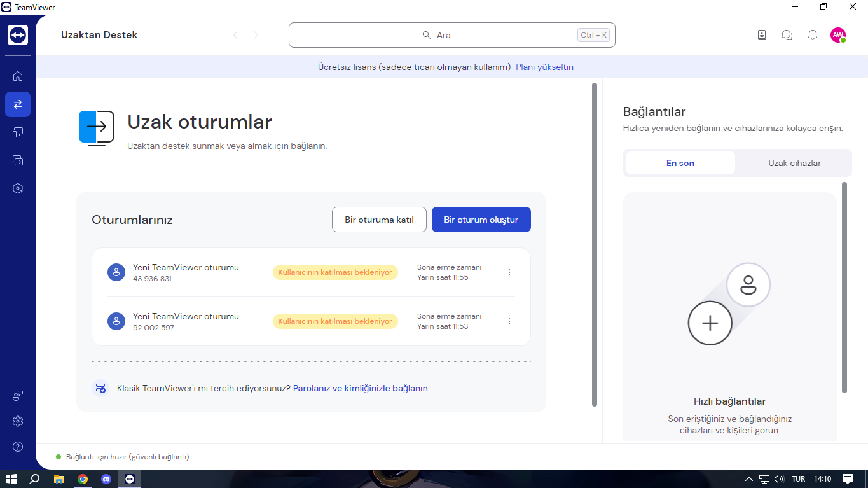Viewport: 868px width, 488px height.
Task: Open Google Chrome from the taskbar
Action: coord(83,479)
